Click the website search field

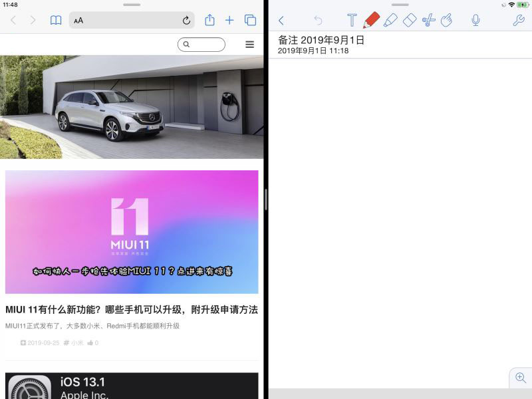(x=201, y=44)
